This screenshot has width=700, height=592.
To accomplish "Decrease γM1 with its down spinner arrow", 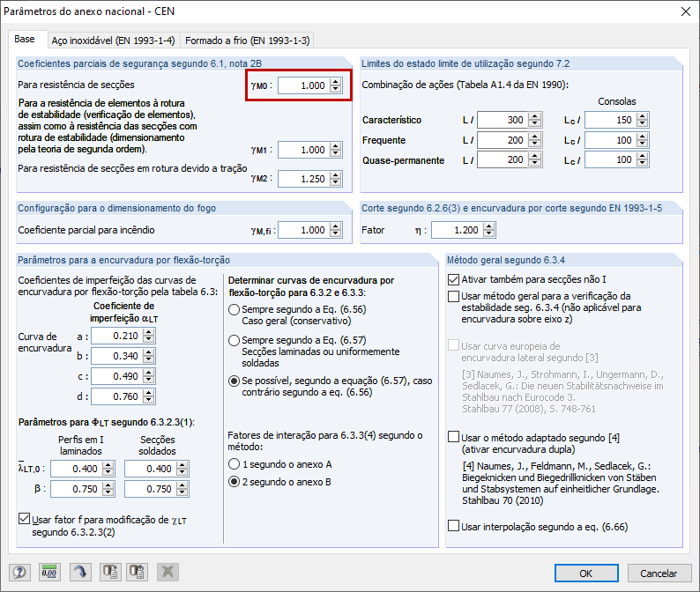I will coord(336,153).
